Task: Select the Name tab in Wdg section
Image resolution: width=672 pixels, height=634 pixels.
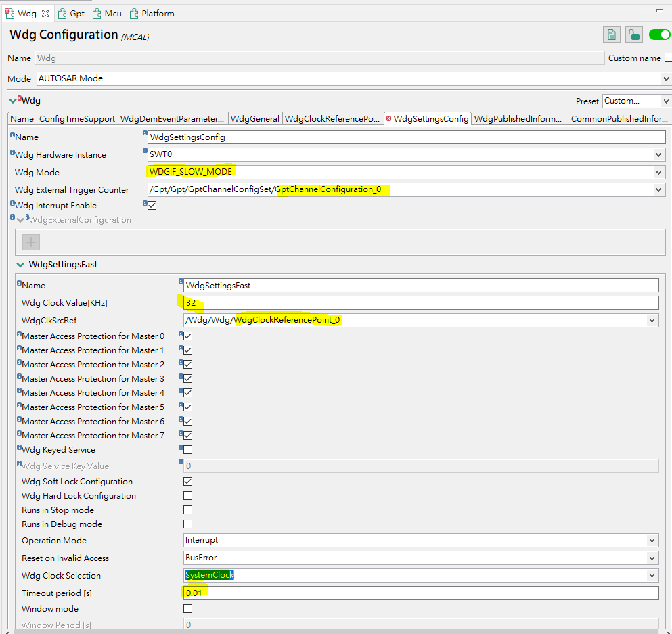Action: click(22, 119)
